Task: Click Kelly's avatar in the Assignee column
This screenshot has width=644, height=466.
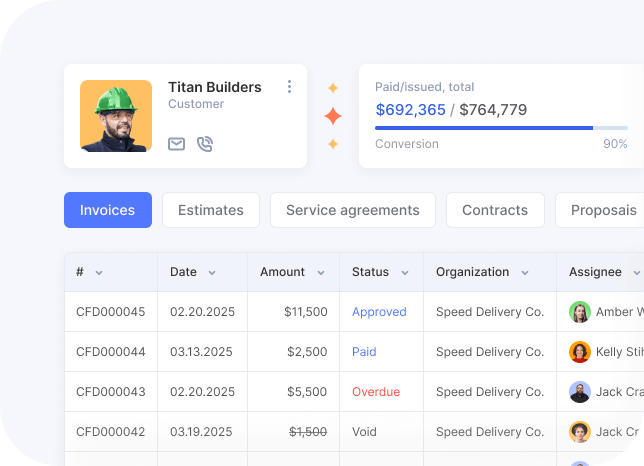Action: (580, 352)
